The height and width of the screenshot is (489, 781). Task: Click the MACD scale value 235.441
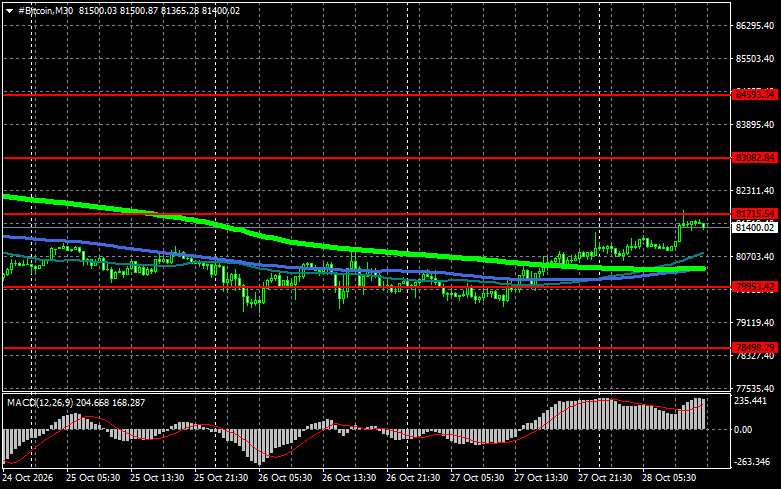click(x=751, y=401)
